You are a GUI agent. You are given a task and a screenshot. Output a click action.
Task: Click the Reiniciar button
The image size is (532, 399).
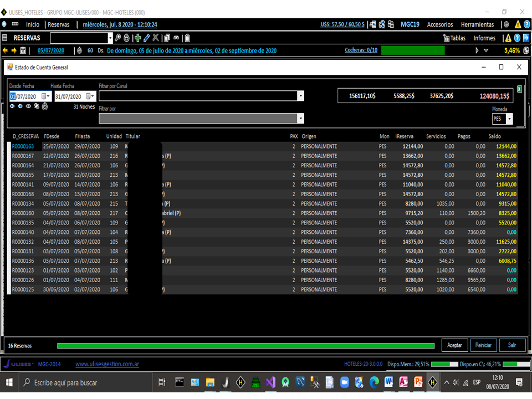[x=483, y=345]
